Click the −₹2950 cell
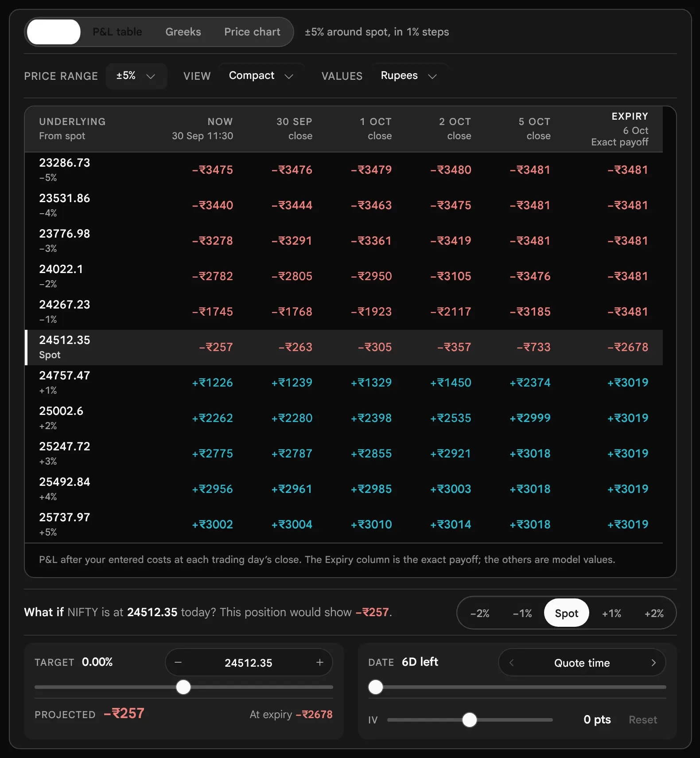Image resolution: width=700 pixels, height=758 pixels. (371, 276)
